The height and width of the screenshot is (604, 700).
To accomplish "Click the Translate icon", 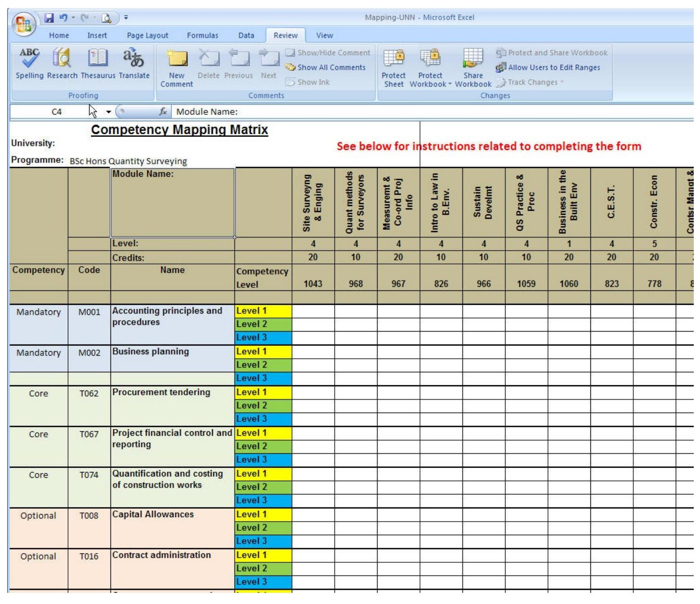I will pyautogui.click(x=134, y=64).
